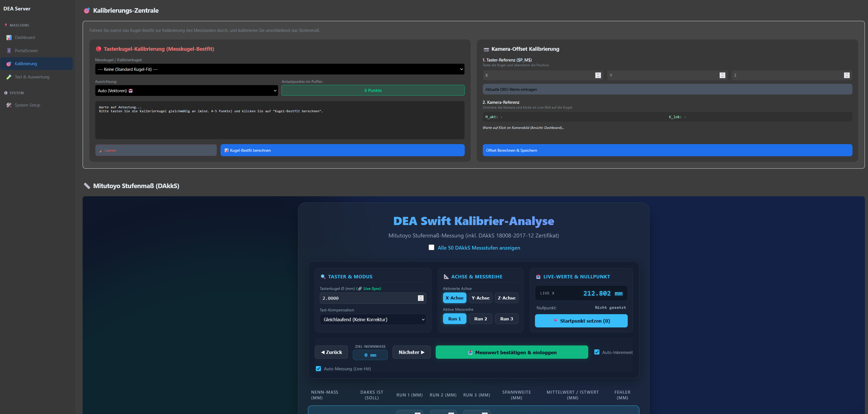Click Offset Berechnen & Speichern
868x414 pixels.
pyautogui.click(x=667, y=150)
